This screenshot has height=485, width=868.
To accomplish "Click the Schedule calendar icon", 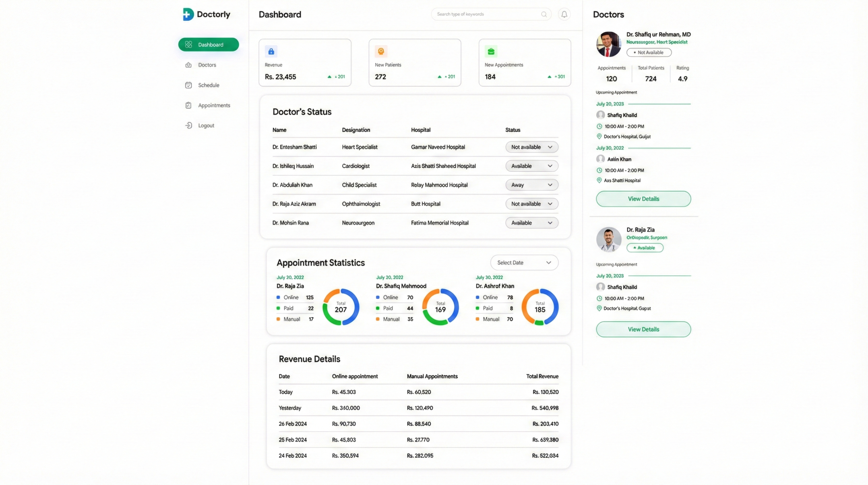I will pos(189,85).
